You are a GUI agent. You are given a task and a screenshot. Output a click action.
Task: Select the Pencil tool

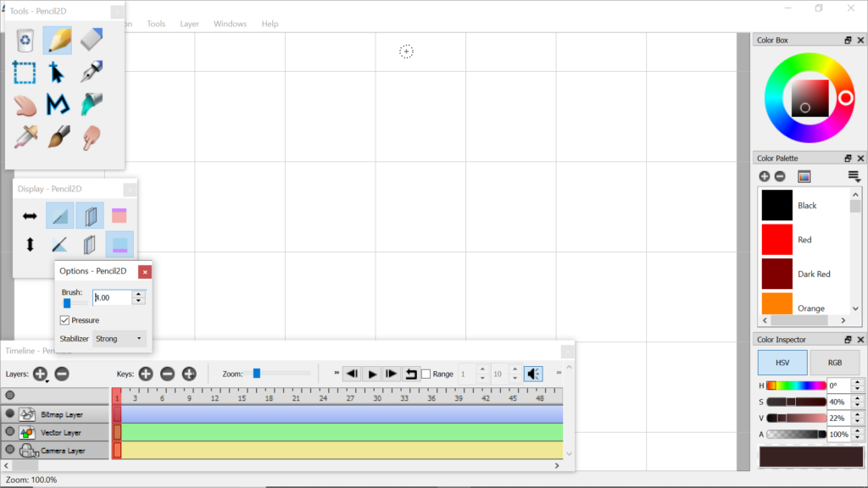tap(58, 39)
